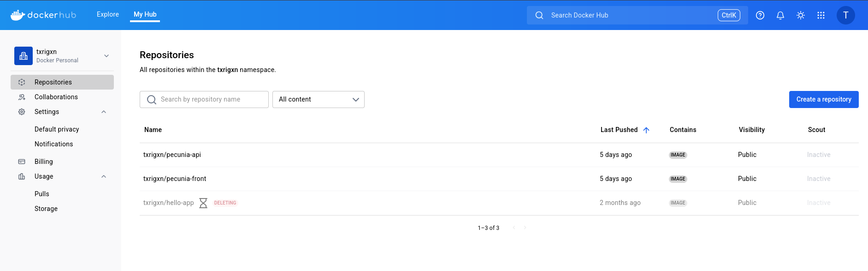This screenshot has height=271, width=868.
Task: Click the Docker Personal plan label
Action: [57, 60]
